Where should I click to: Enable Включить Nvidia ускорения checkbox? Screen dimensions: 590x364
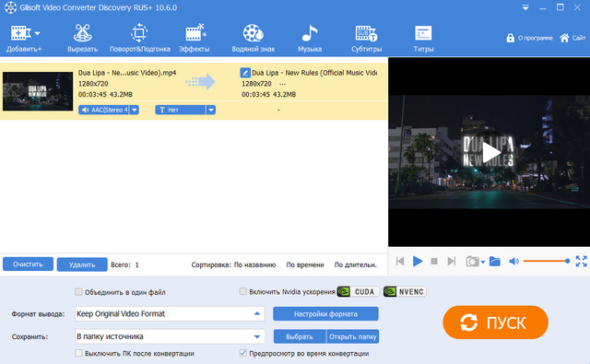coord(243,291)
